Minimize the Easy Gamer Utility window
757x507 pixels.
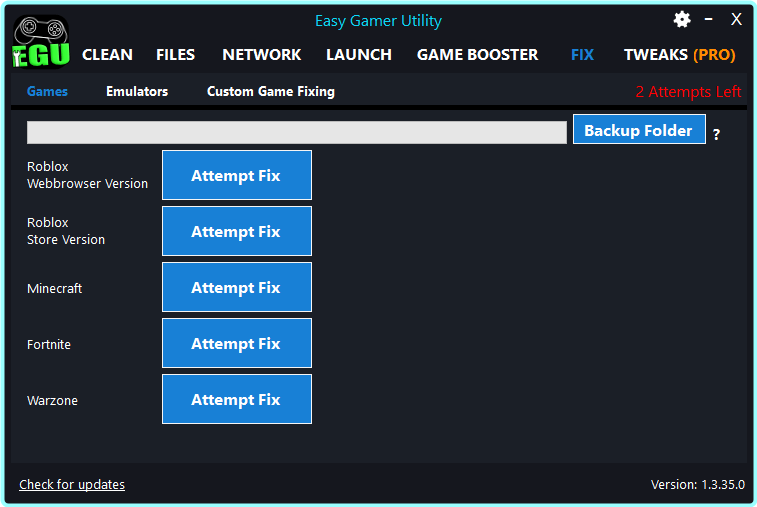(x=709, y=19)
